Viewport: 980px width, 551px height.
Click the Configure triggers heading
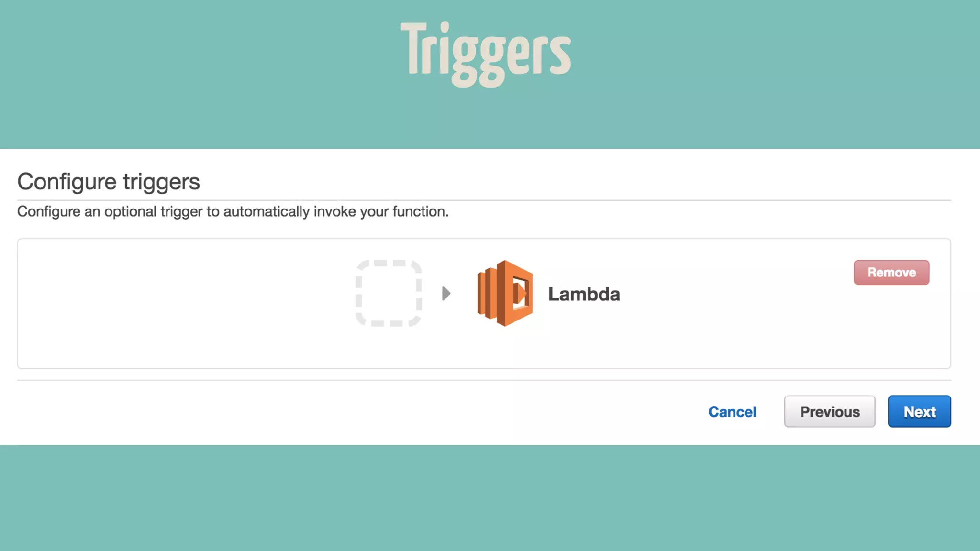109,182
